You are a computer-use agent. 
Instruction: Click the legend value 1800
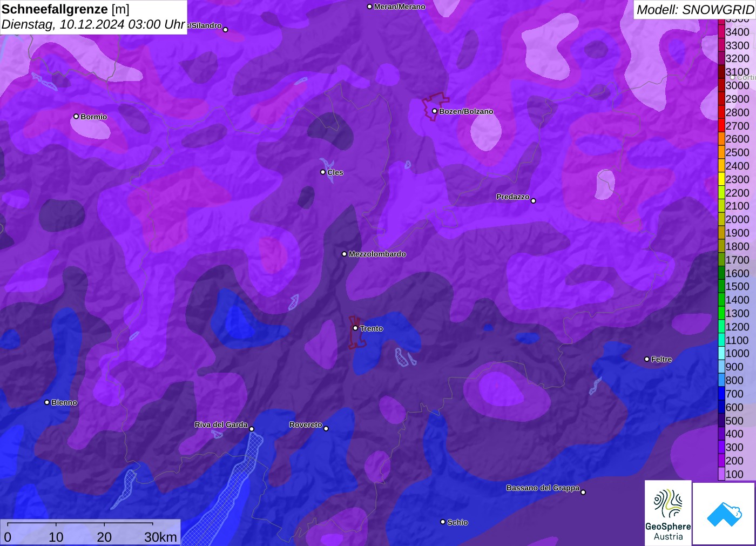(x=738, y=246)
